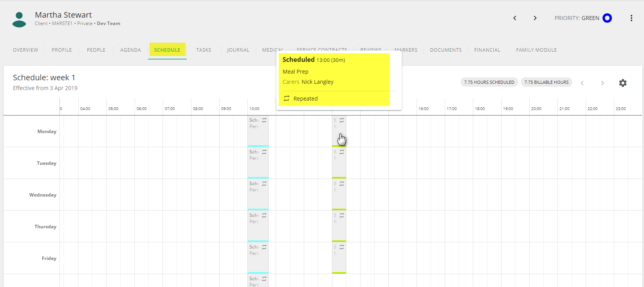Image resolution: width=644 pixels, height=287 pixels.
Task: Click Martha Stewart's profile avatar icon
Action: [19, 20]
